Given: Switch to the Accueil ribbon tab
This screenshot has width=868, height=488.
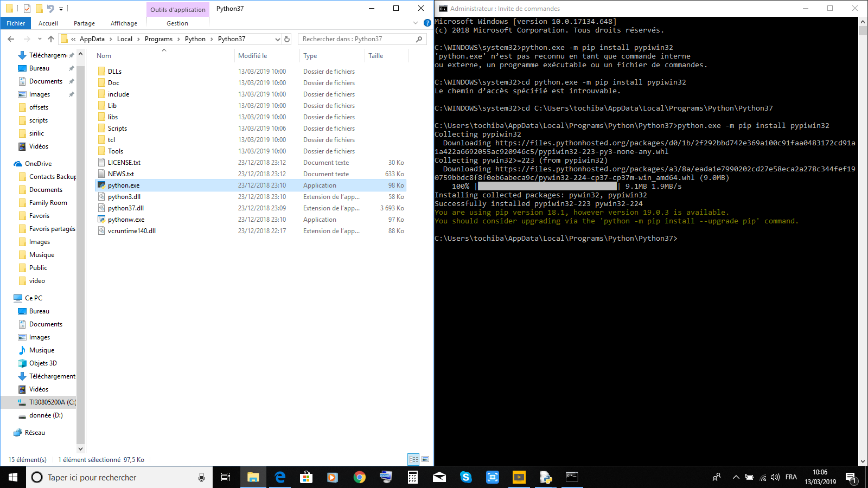Looking at the screenshot, I should 48,23.
